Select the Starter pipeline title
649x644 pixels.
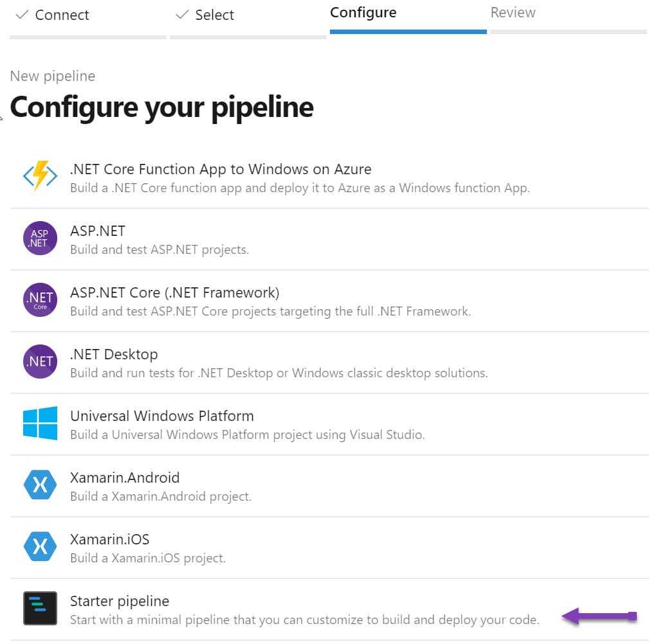(x=120, y=601)
